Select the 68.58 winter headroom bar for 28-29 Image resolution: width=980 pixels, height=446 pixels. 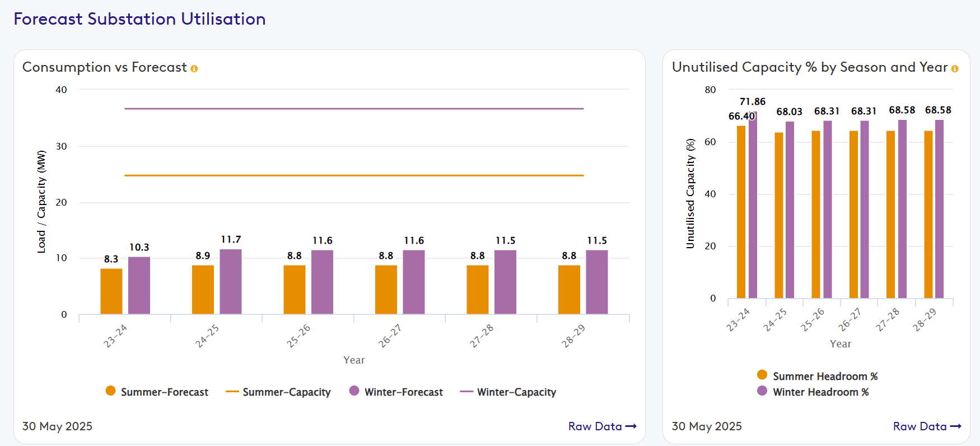[x=939, y=209]
